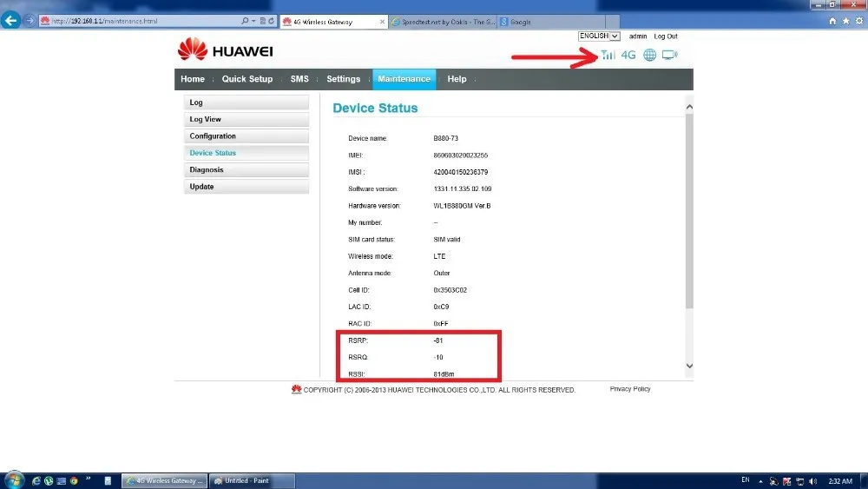Open address bar search dropdown arrow
Image resolution: width=868 pixels, height=489 pixels.
(253, 21)
